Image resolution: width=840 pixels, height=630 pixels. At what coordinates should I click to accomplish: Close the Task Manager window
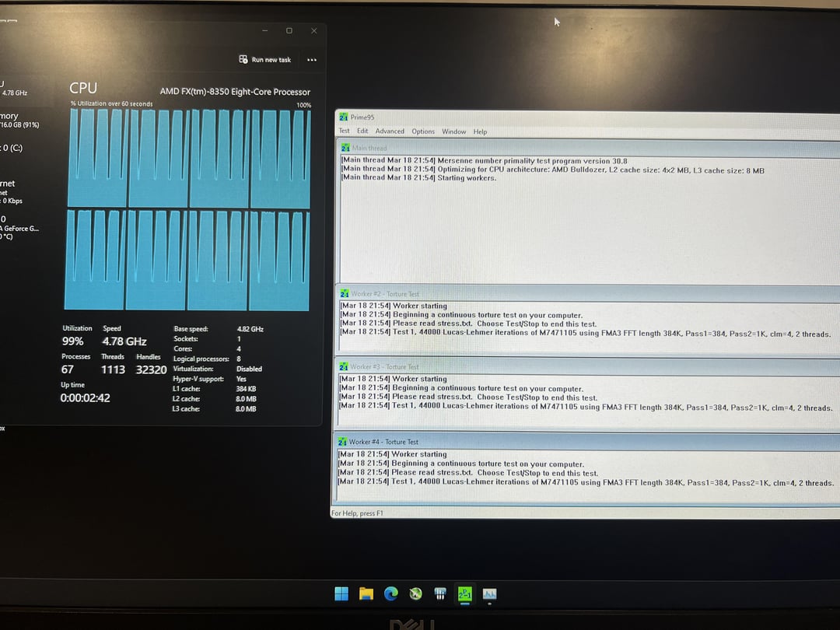(x=314, y=31)
